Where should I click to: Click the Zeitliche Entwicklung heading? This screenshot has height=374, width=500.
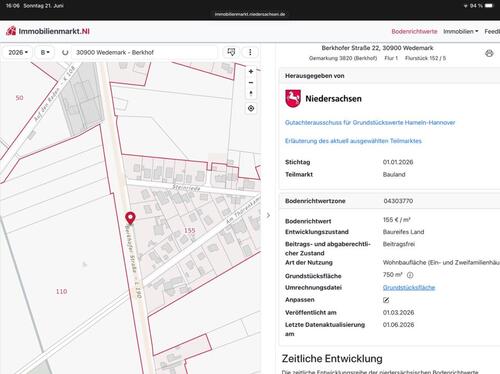[332, 359]
